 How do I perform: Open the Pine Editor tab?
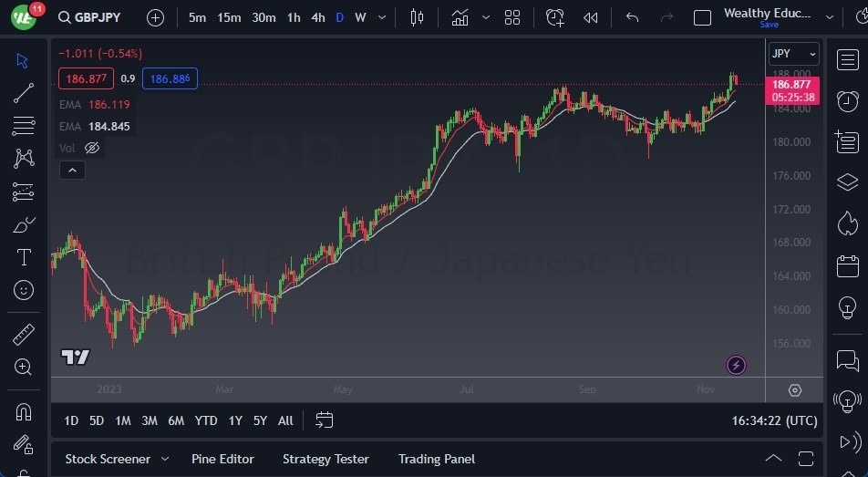222,459
